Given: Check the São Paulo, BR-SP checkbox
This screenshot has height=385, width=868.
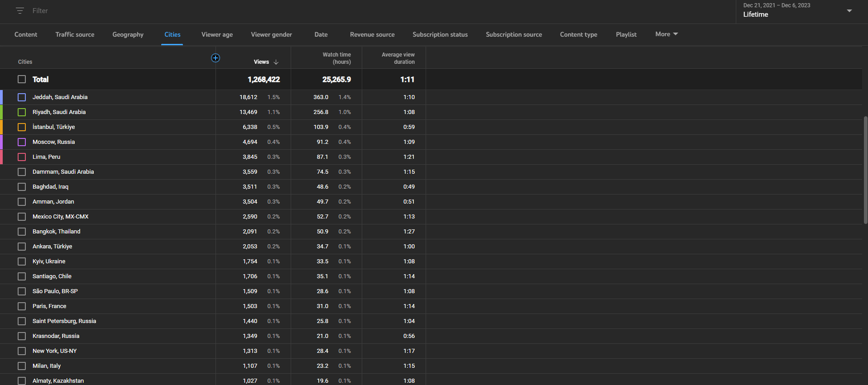Looking at the screenshot, I should tap(22, 291).
